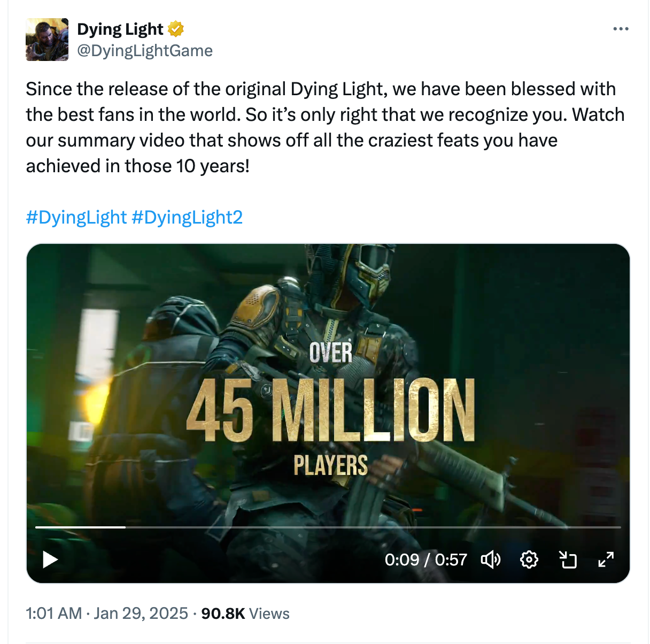650x644 pixels.
Task: Open the #DyingLight2 hashtag
Action: click(x=187, y=217)
